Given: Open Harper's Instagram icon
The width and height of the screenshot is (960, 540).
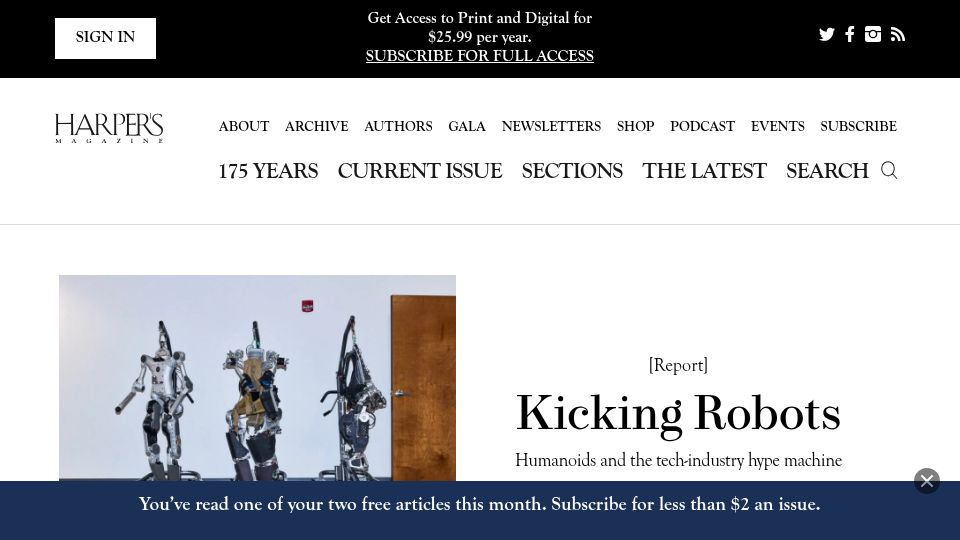Looking at the screenshot, I should click(873, 34).
